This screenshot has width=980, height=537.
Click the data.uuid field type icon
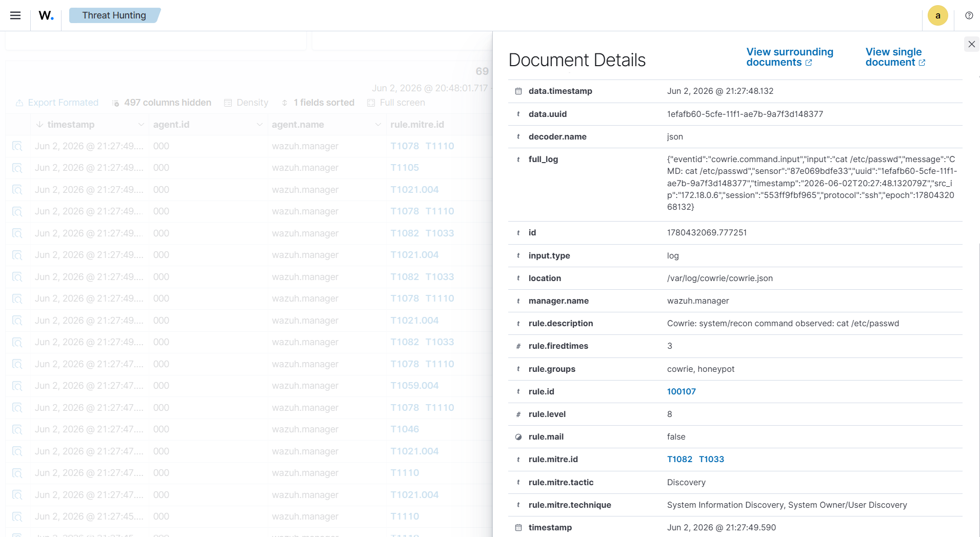pyautogui.click(x=518, y=114)
